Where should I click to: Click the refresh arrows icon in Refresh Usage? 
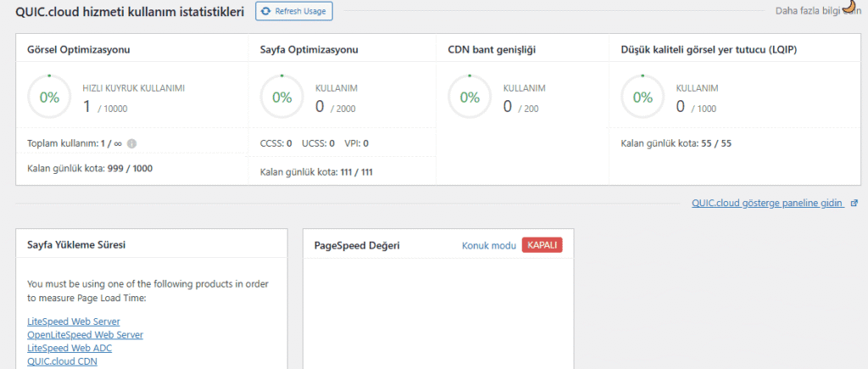pyautogui.click(x=267, y=11)
